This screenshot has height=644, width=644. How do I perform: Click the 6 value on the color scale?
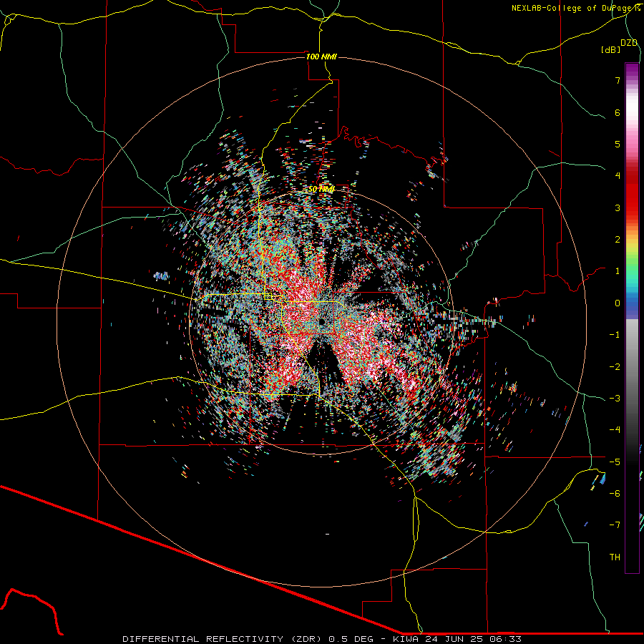[x=618, y=112]
